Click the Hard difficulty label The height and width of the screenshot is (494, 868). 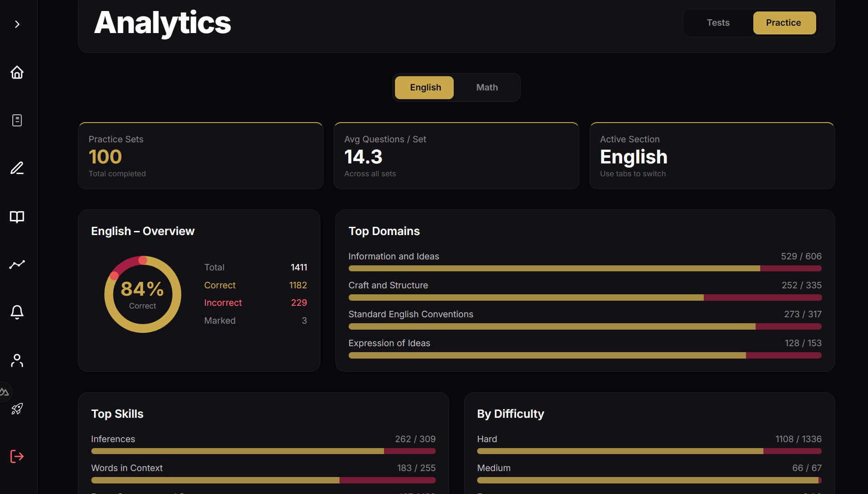pos(487,439)
